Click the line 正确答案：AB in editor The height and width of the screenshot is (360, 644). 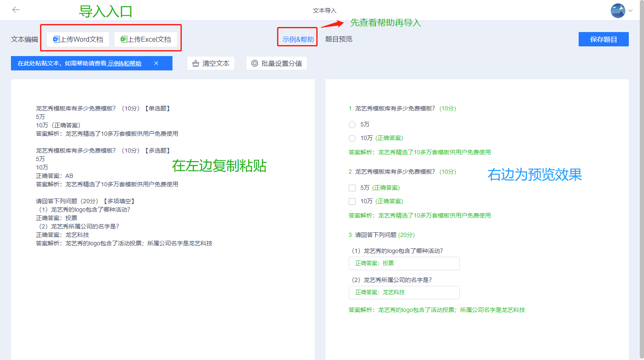[54, 176]
